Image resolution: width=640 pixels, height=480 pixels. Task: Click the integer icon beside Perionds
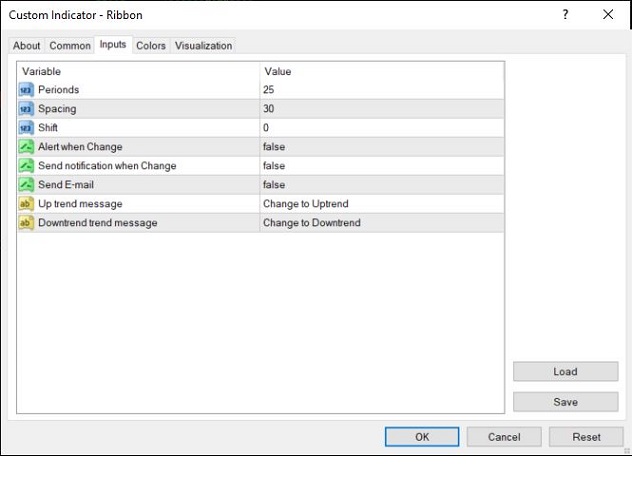coord(26,90)
